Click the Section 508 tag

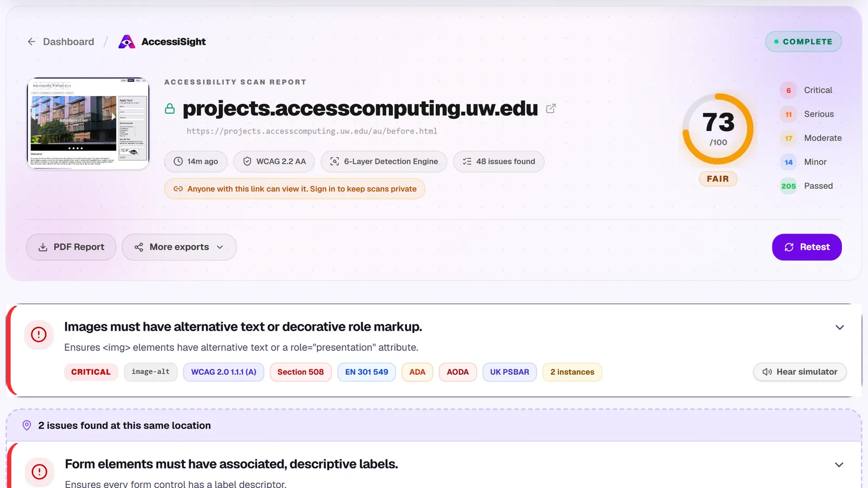click(301, 372)
